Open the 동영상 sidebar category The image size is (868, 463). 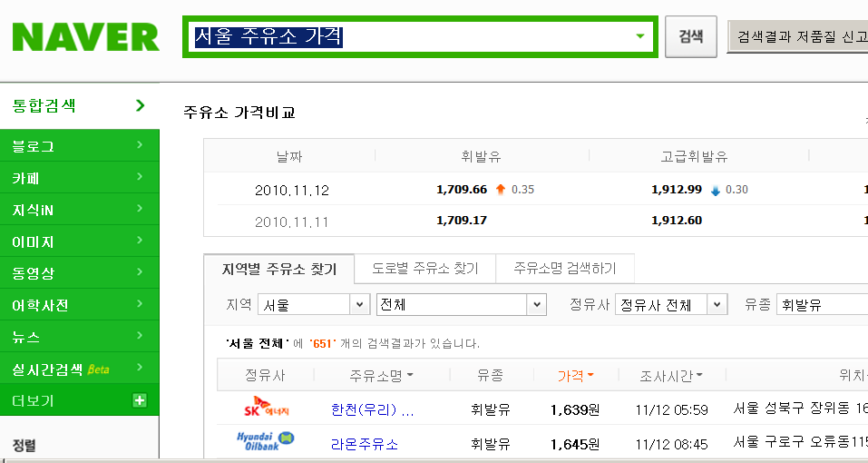pos(80,272)
